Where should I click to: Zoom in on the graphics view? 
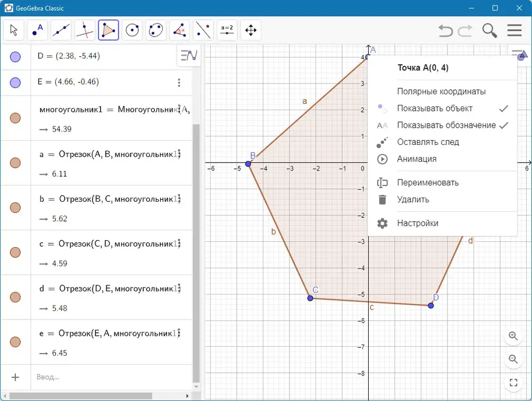[x=513, y=336]
